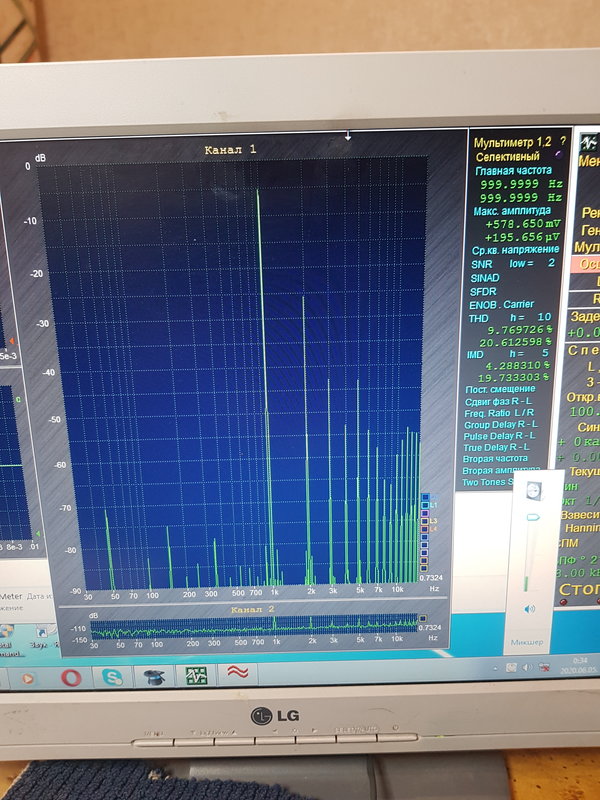This screenshot has width=600, height=800.
Task: Select the Макс. амплитуда parameter
Action: click(512, 210)
